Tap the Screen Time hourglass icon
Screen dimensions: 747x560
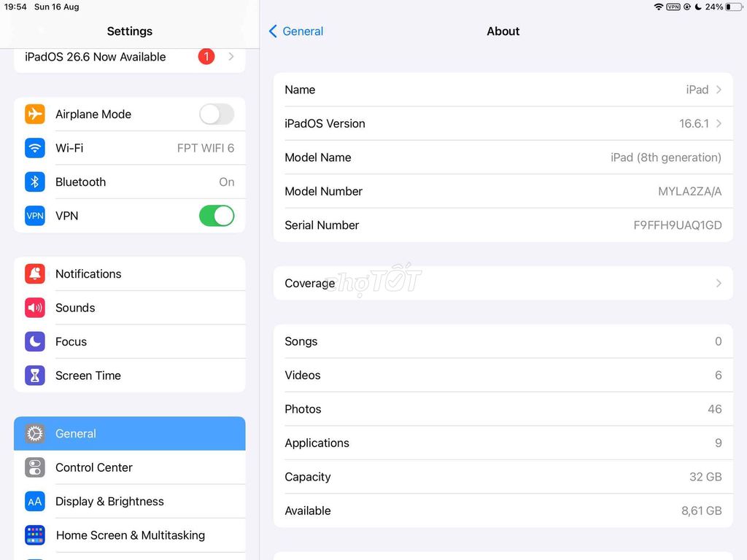point(35,376)
